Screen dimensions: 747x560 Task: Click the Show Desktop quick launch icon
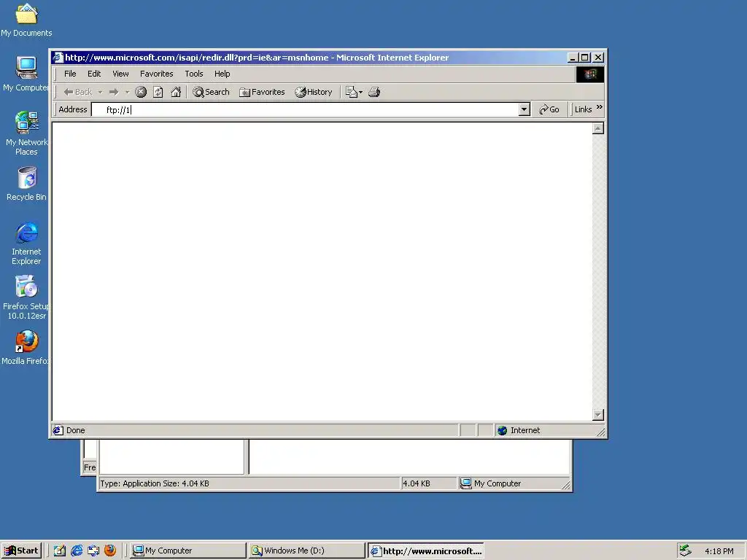[x=60, y=551]
